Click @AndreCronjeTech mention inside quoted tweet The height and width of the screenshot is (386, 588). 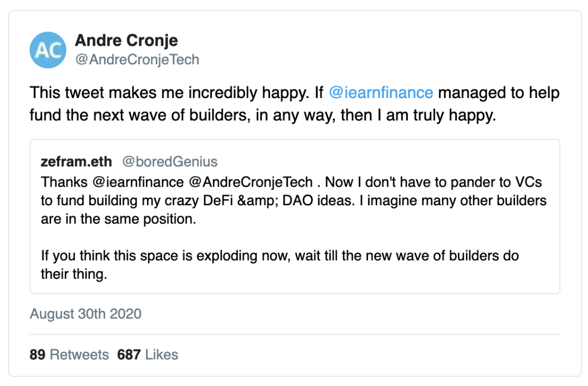(250, 182)
